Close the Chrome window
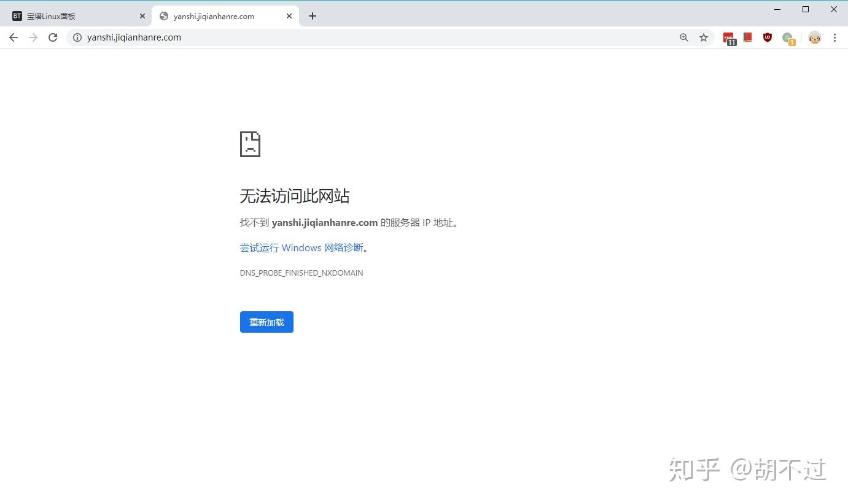 [834, 9]
